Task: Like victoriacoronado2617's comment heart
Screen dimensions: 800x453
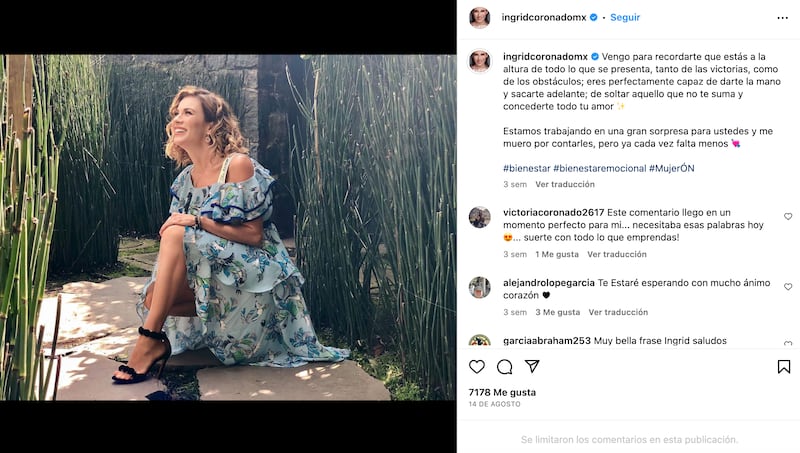Action: coord(788,216)
